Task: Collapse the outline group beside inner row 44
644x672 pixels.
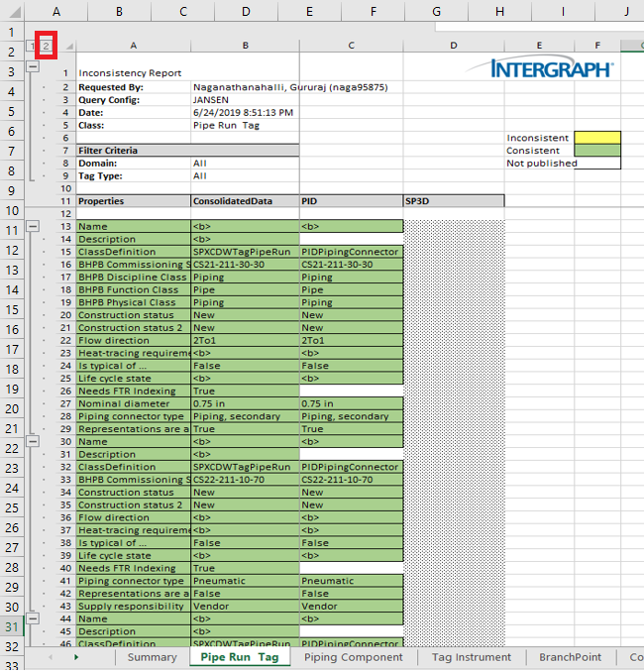Action: 33,617
